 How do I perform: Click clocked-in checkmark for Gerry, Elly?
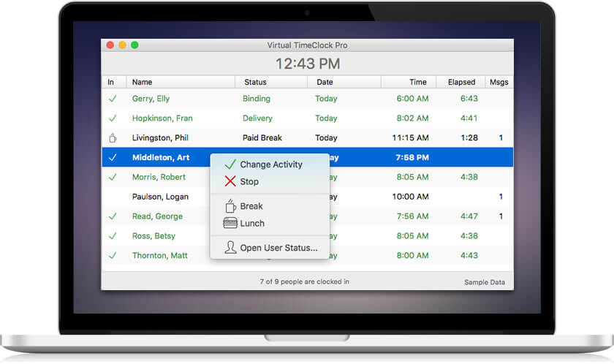(x=113, y=99)
